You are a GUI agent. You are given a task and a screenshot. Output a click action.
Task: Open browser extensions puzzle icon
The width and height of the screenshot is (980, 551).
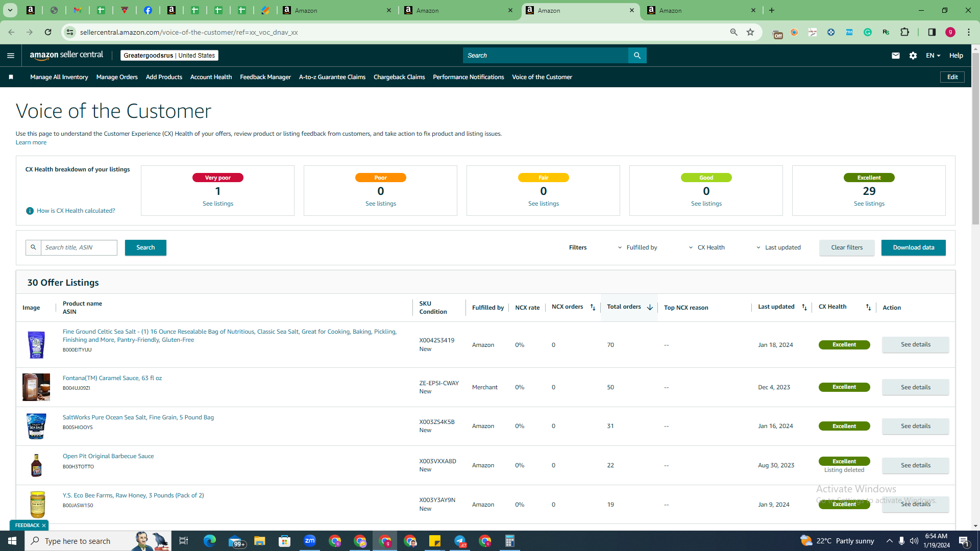click(x=904, y=32)
